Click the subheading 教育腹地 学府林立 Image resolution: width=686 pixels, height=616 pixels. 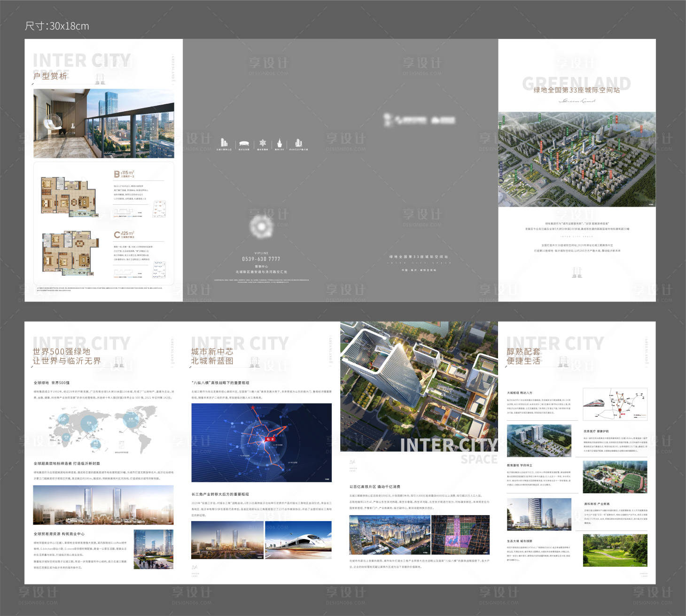[519, 465]
